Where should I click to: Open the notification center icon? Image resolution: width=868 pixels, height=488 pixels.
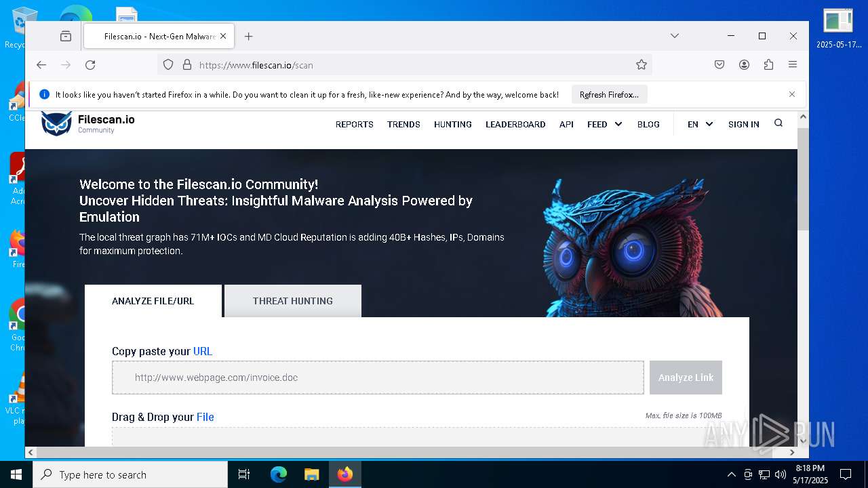(x=846, y=474)
